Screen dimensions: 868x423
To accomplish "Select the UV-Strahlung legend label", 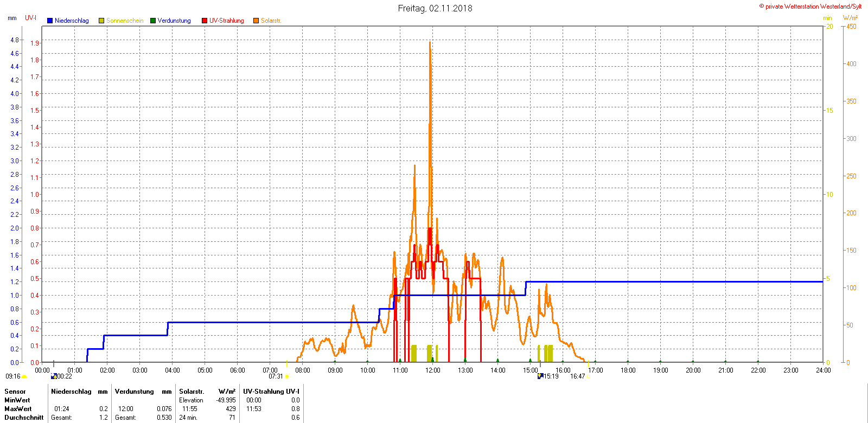I will click(227, 21).
